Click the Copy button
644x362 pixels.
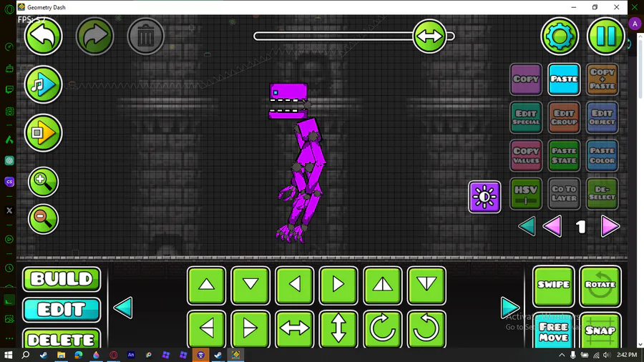point(526,79)
